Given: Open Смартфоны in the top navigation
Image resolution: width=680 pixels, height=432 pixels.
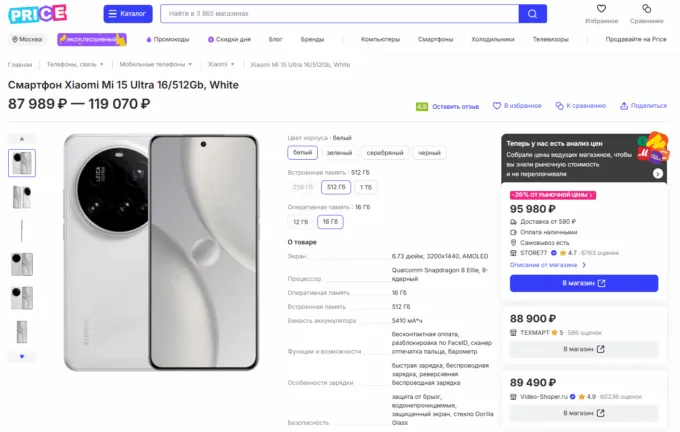Looking at the screenshot, I should pyautogui.click(x=435, y=39).
